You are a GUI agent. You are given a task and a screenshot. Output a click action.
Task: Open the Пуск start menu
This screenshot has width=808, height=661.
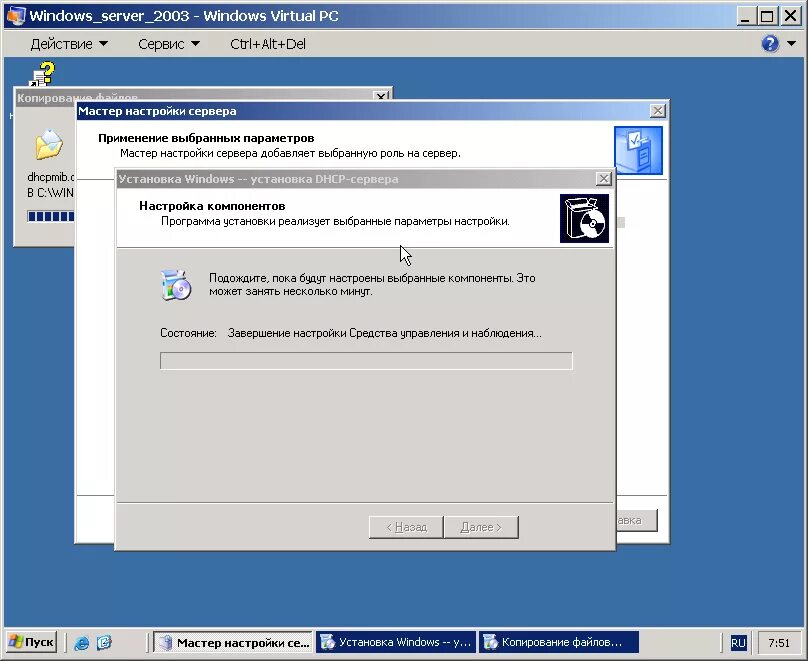coord(31,642)
